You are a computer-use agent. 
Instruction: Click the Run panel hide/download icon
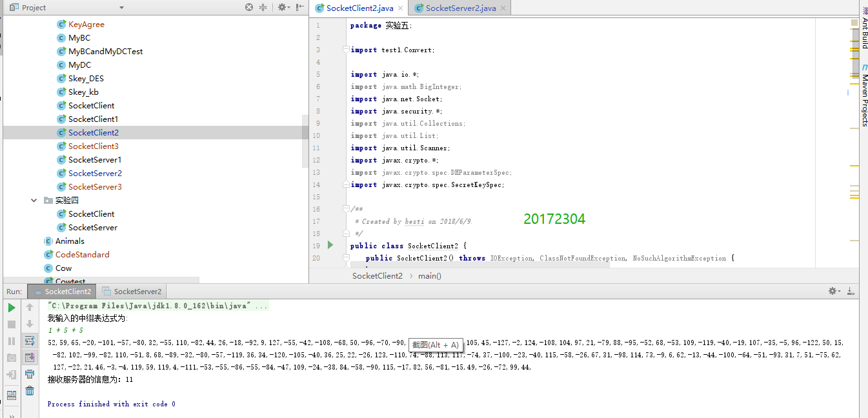click(x=851, y=292)
